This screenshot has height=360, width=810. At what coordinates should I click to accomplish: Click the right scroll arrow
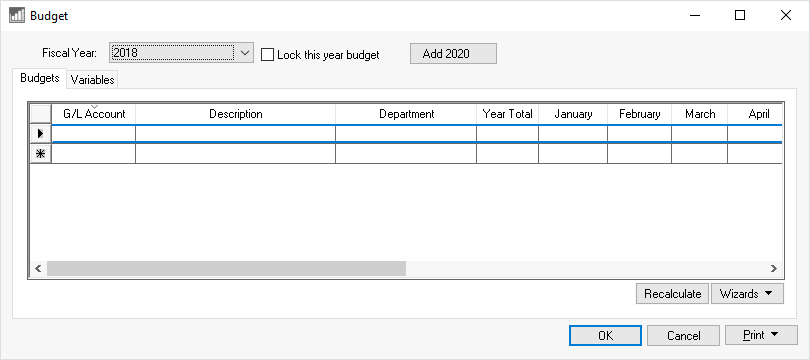[773, 269]
